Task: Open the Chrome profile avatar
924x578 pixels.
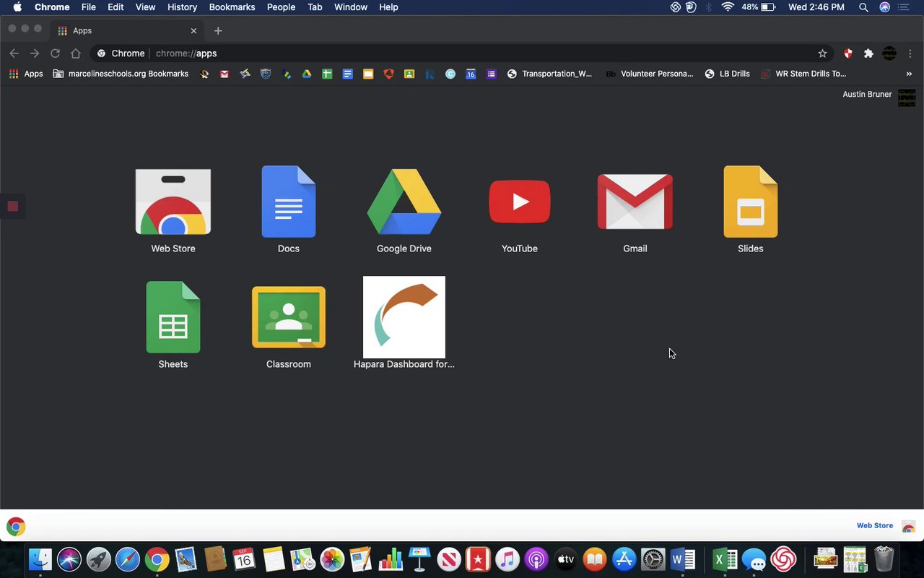Action: pos(889,53)
